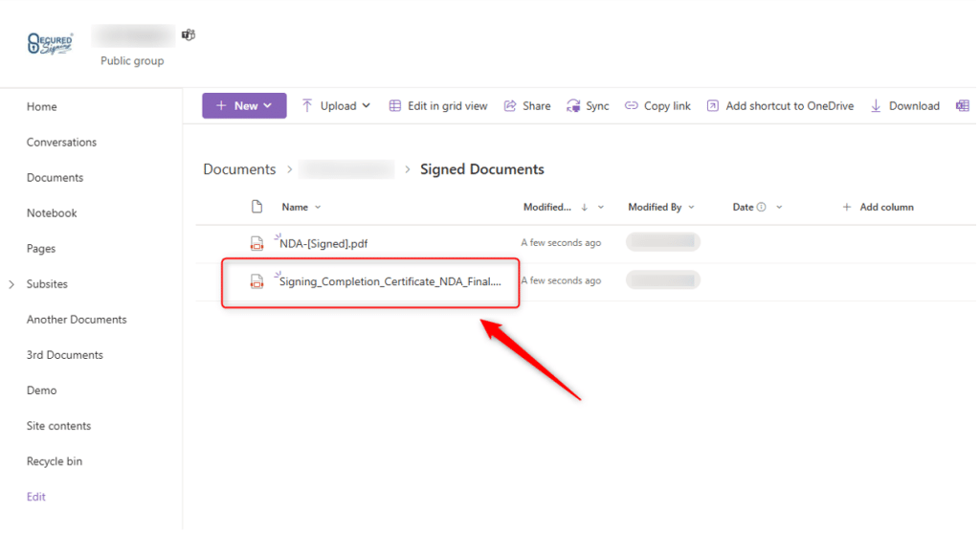Viewport: 980px width, 535px height.
Task: Click Modified By name for NDA-[Signed].pdf
Action: [x=663, y=242]
